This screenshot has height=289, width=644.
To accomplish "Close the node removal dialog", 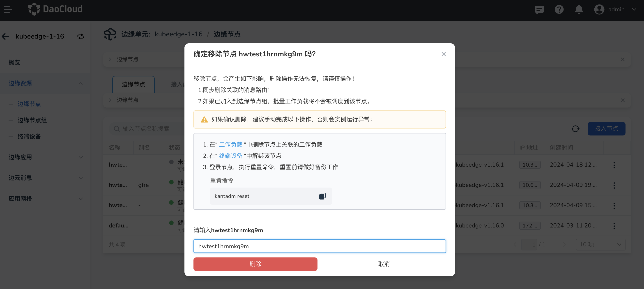I will (x=444, y=54).
